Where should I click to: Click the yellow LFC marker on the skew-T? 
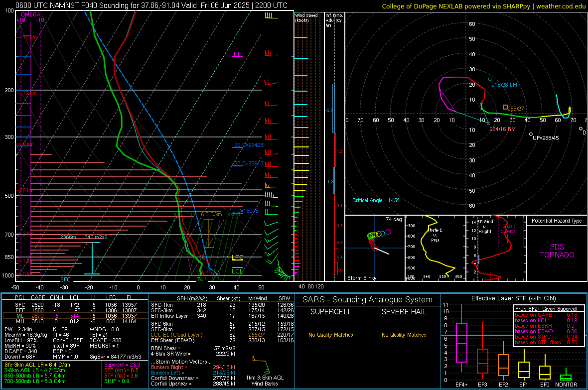point(237,257)
